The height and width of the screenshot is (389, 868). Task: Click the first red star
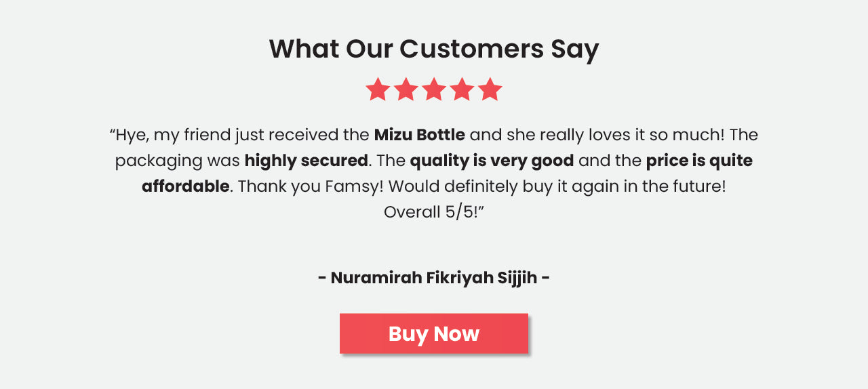tap(378, 89)
